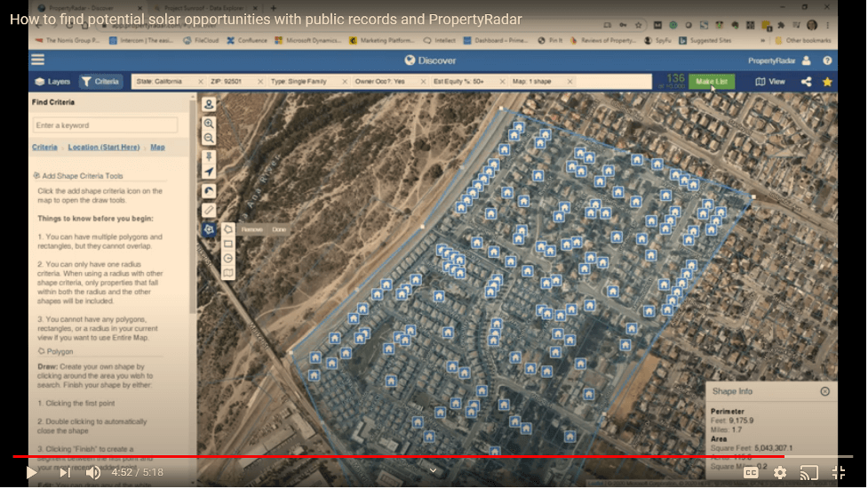This screenshot has width=868, height=489.
Task: Mute the video volume
Action: click(93, 472)
